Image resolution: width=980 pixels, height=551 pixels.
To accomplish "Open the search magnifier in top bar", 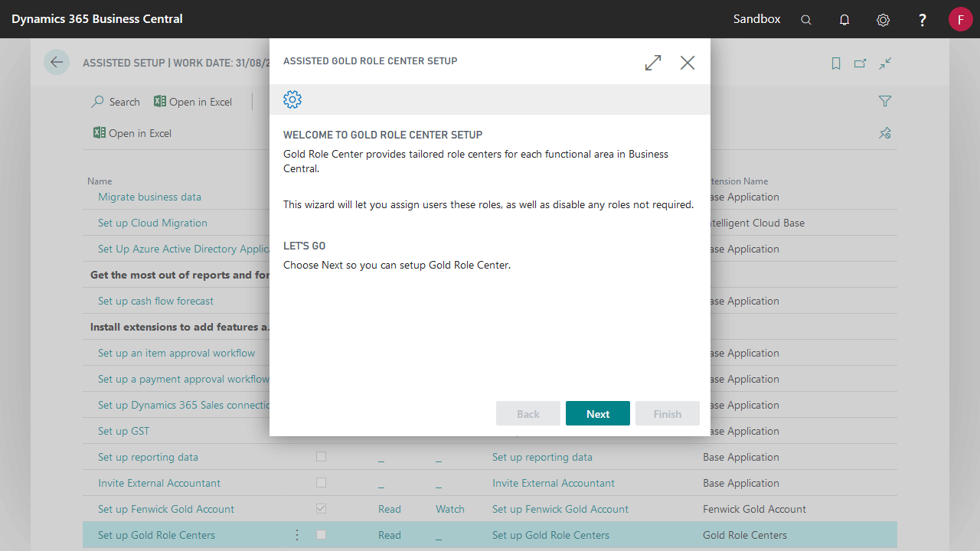I will pos(806,20).
